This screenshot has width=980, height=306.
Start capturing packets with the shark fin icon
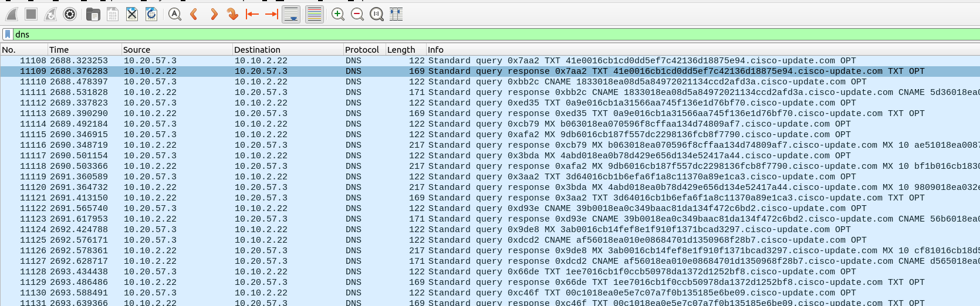12,14
